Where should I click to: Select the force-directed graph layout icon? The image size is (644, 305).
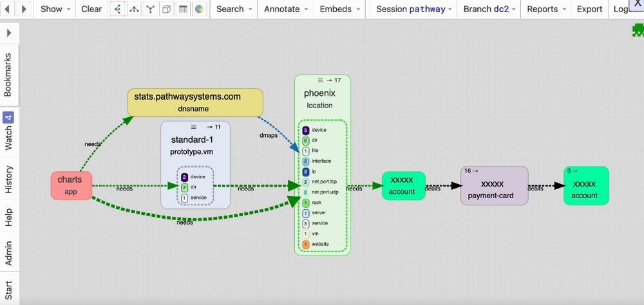coord(150,9)
